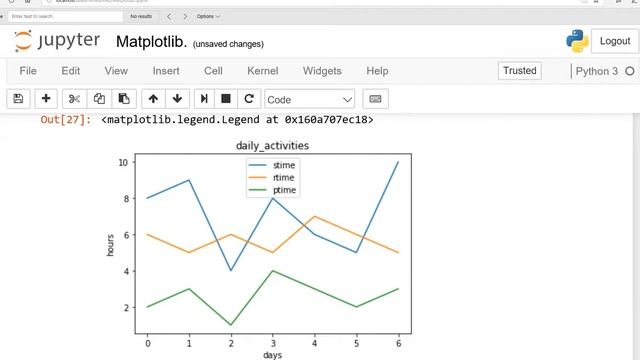
Task: Click the find-in-page search text field
Action: (x=65, y=16)
